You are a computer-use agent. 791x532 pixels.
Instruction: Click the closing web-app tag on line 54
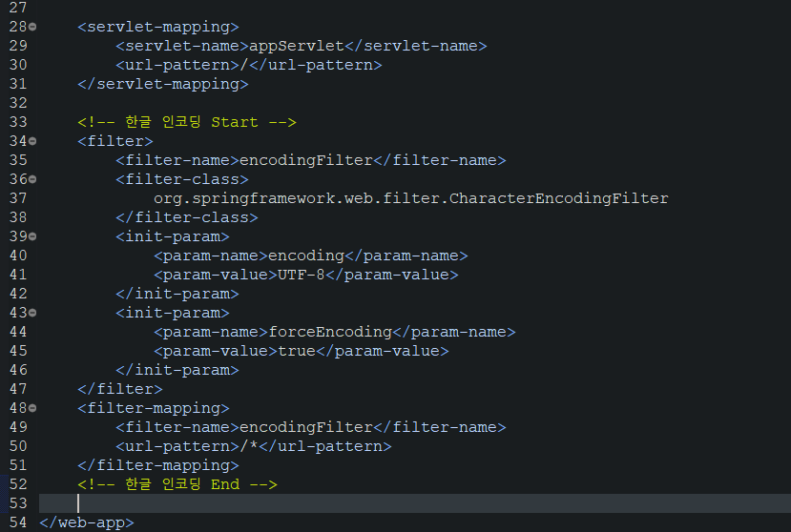click(87, 522)
